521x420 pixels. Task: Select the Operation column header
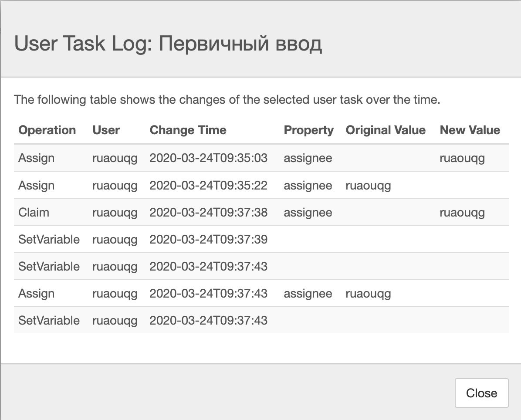click(x=47, y=130)
